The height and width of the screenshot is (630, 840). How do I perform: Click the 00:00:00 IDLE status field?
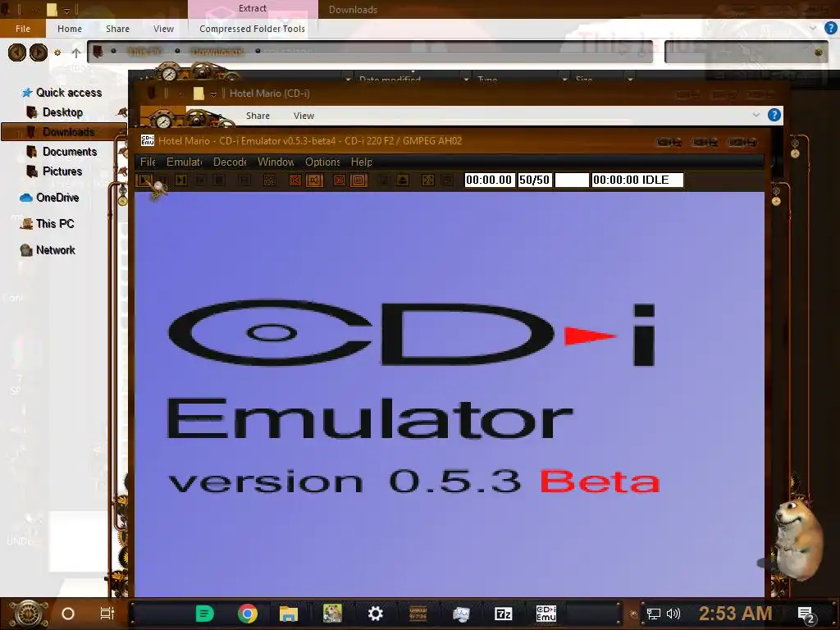tap(637, 180)
